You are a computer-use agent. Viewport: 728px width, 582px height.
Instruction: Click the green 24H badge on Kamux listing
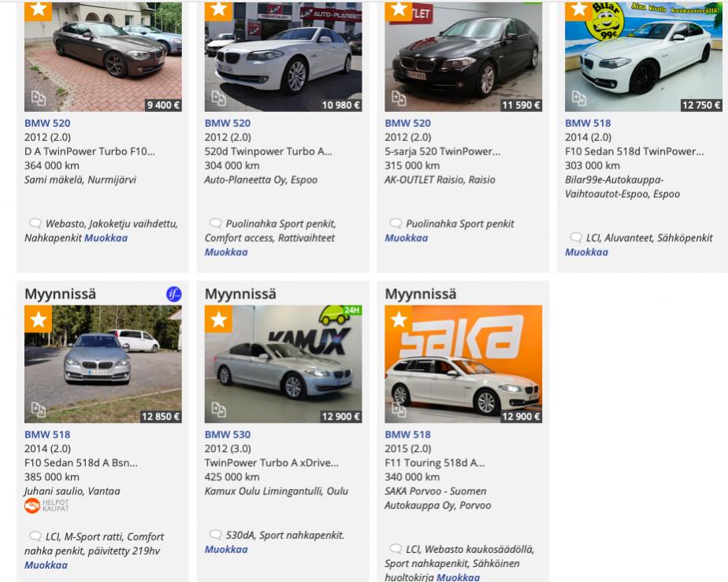click(340, 314)
